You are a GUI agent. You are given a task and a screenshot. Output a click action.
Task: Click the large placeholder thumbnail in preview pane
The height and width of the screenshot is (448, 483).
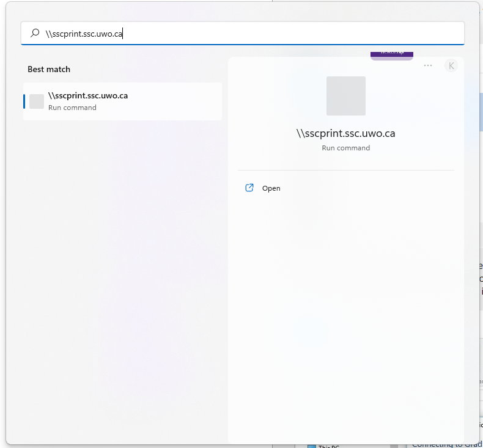click(x=346, y=96)
